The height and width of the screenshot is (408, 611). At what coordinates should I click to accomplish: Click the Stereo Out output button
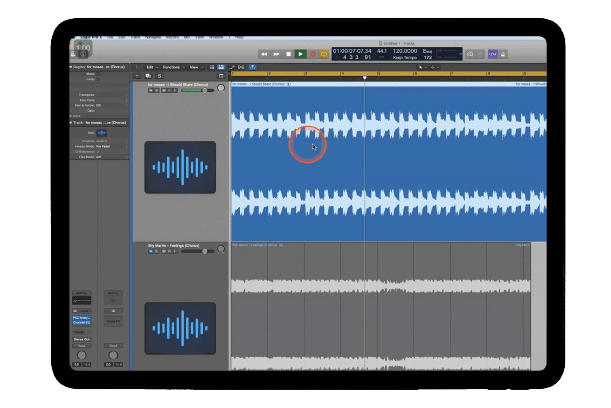[80, 339]
